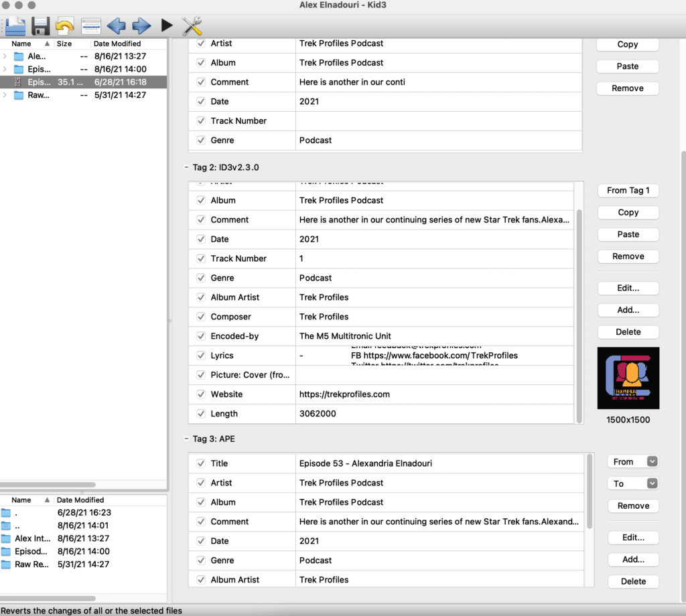Click the 1500x1500 cover art thumbnail

pos(628,378)
